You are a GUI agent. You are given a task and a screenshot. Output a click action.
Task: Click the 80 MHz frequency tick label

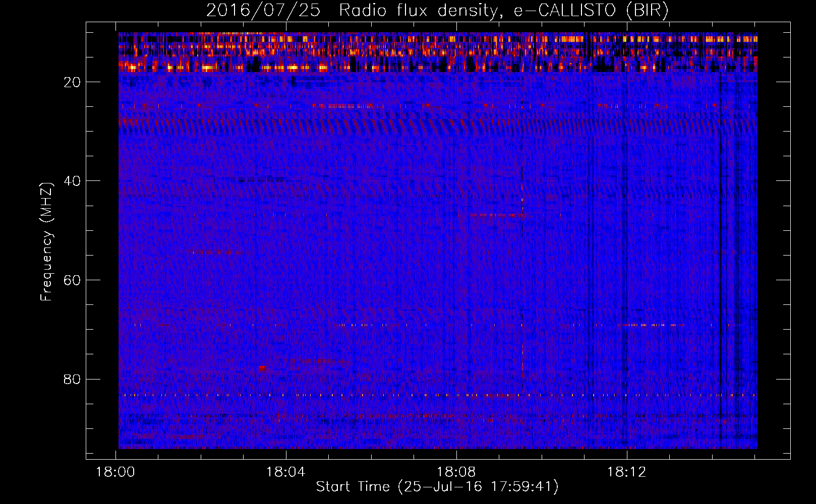pyautogui.click(x=73, y=379)
